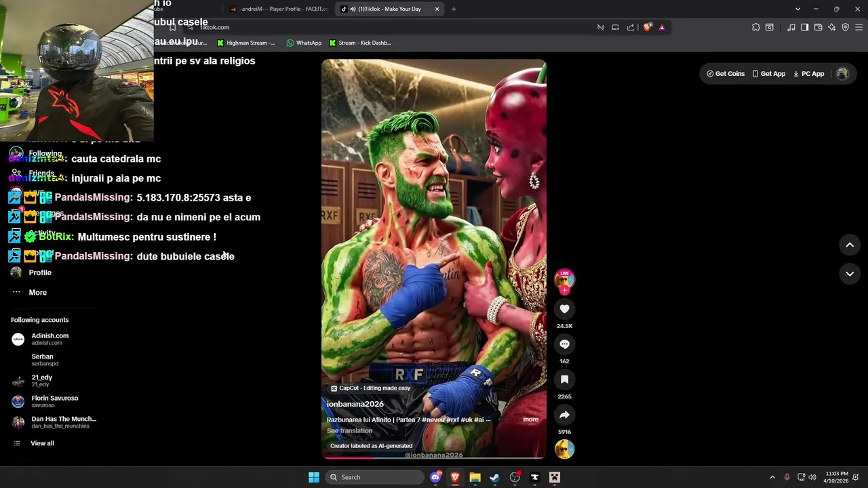Open the Brave playlist music note icon
The width and height of the screenshot is (868, 488).
pyautogui.click(x=791, y=27)
